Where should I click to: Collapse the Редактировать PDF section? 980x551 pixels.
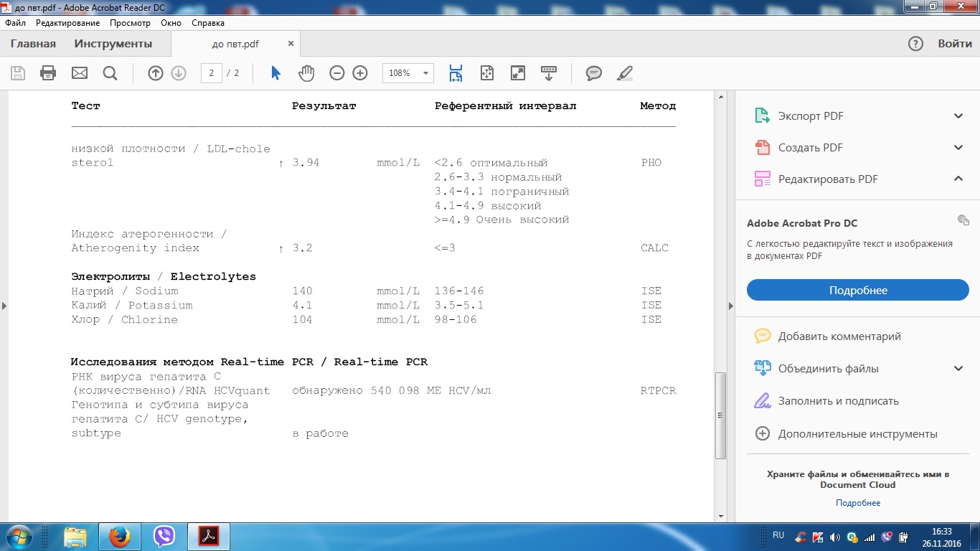pos(958,179)
